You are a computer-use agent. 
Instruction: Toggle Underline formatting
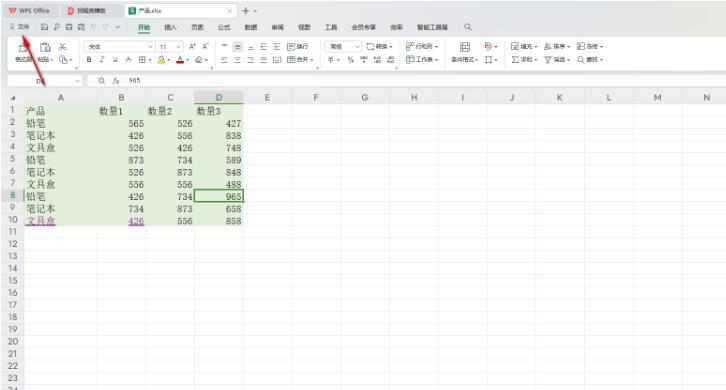tap(115, 60)
